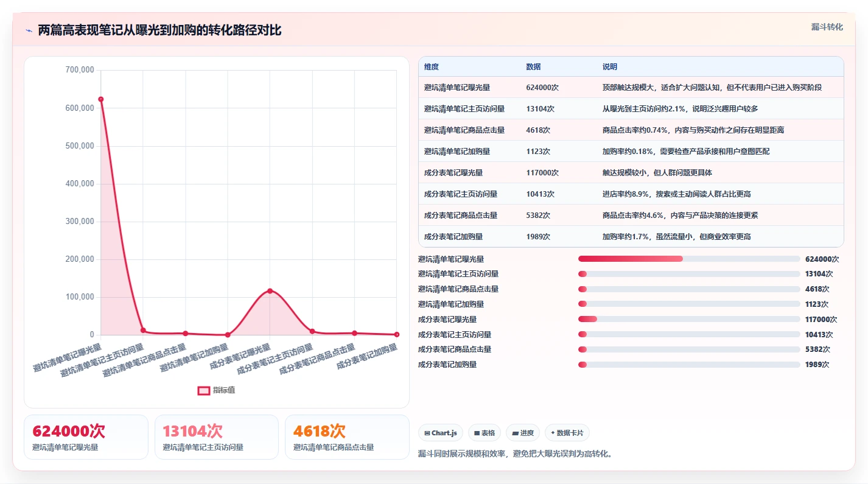Click the chart point for 避坑清单笔记曝光量
Image resolution: width=868 pixels, height=484 pixels.
(101, 99)
